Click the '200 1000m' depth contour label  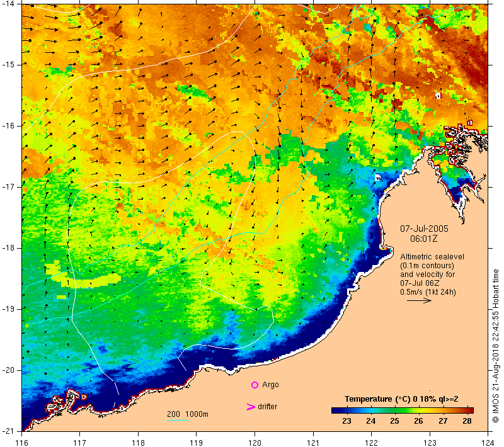point(188,414)
